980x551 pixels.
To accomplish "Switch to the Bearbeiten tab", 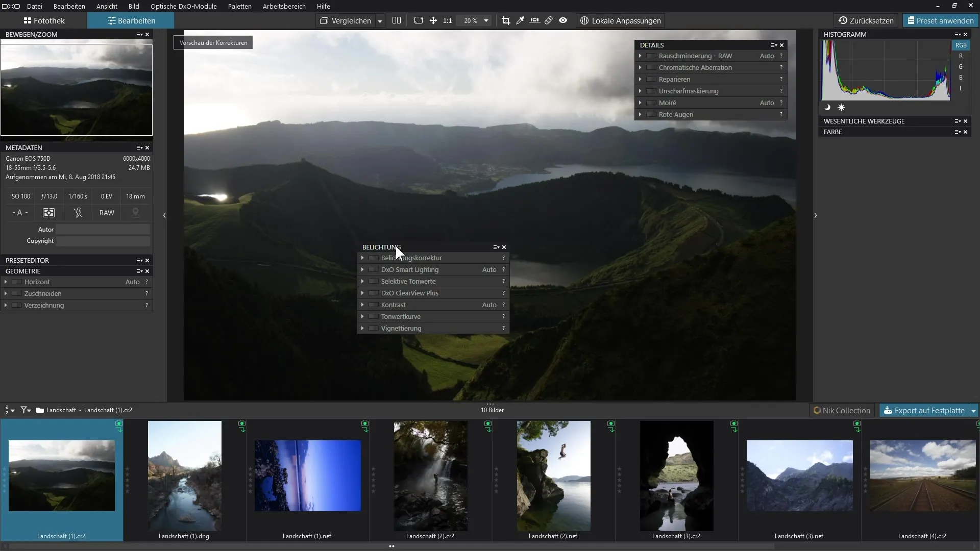I will point(131,20).
